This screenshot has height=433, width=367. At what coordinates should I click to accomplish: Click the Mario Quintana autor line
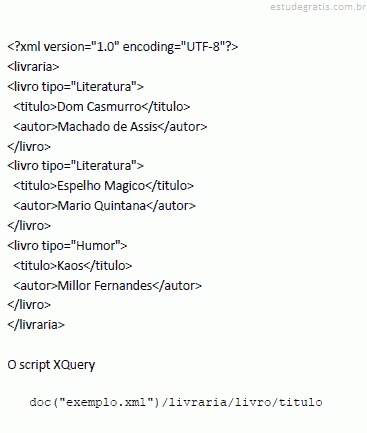coord(104,206)
